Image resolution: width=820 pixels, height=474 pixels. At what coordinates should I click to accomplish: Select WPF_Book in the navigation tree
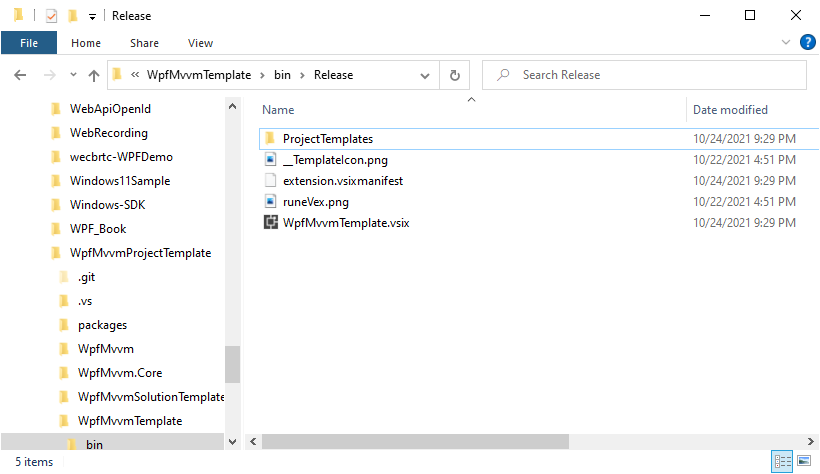pyautogui.click(x=98, y=229)
